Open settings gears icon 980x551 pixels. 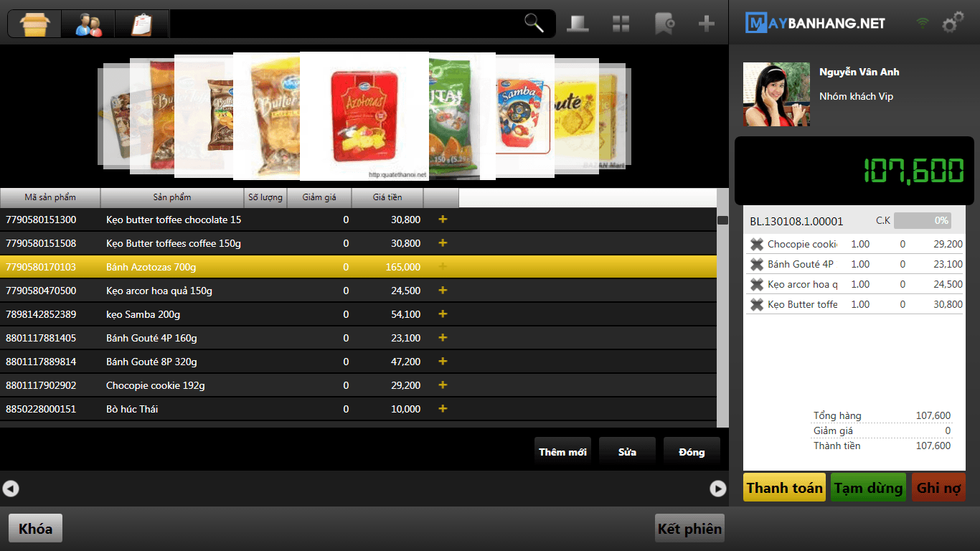(x=953, y=24)
